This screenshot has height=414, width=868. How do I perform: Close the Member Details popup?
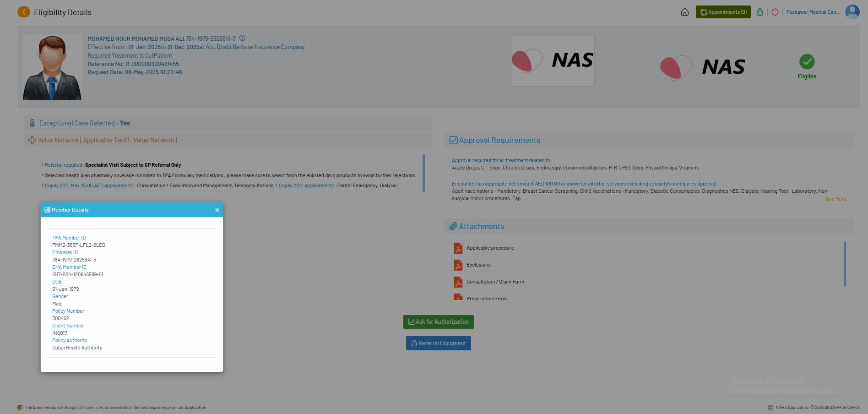[217, 210]
